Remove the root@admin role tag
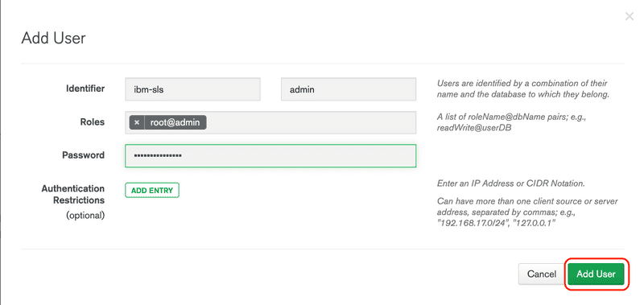The image size is (644, 305). point(137,122)
